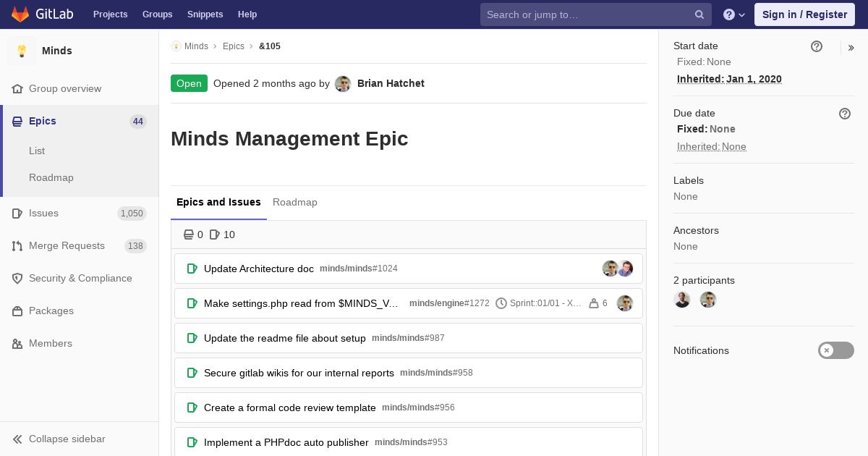Viewport: 868px width, 456px height.
Task: Open the Groups menu
Action: point(157,14)
